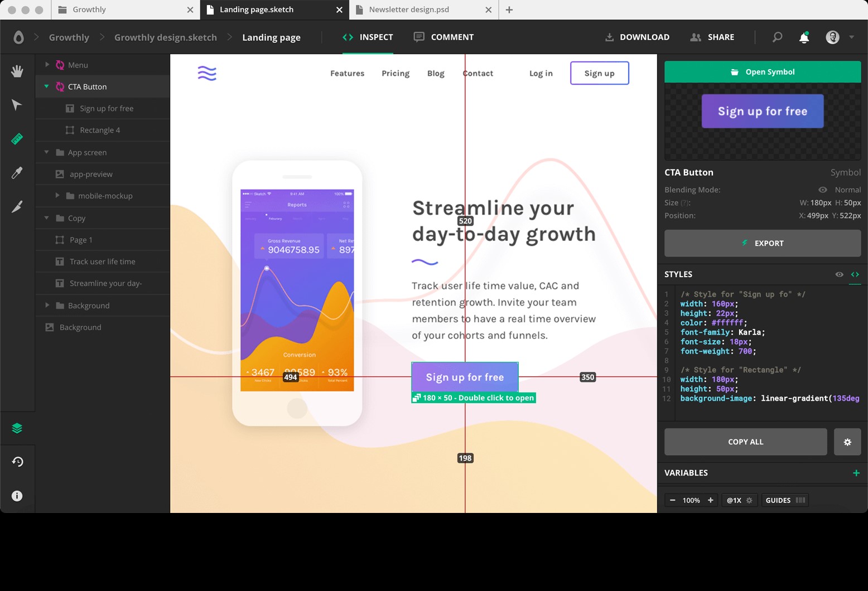Toggle the eye icon in the Styles header
This screenshot has height=591, width=868.
(x=839, y=274)
